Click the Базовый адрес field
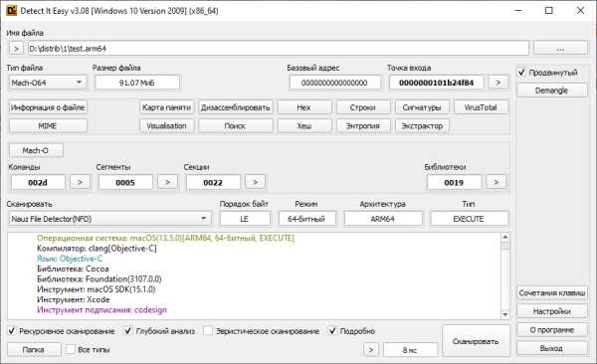 click(334, 83)
